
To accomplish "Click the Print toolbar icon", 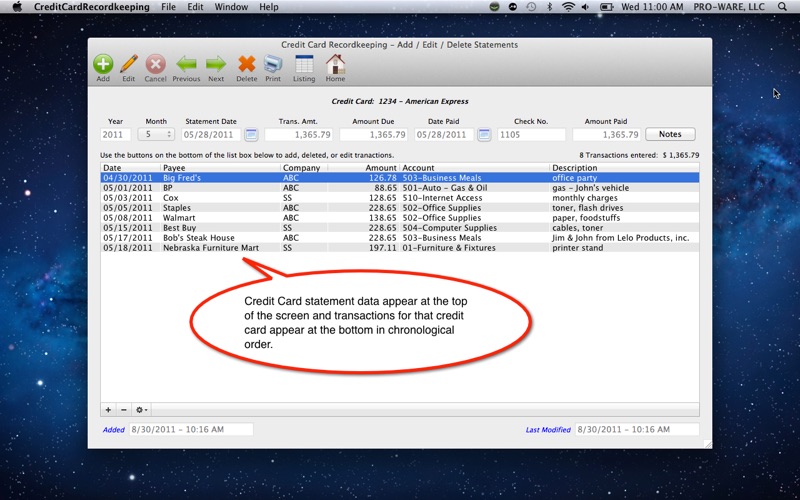I will coord(273,65).
